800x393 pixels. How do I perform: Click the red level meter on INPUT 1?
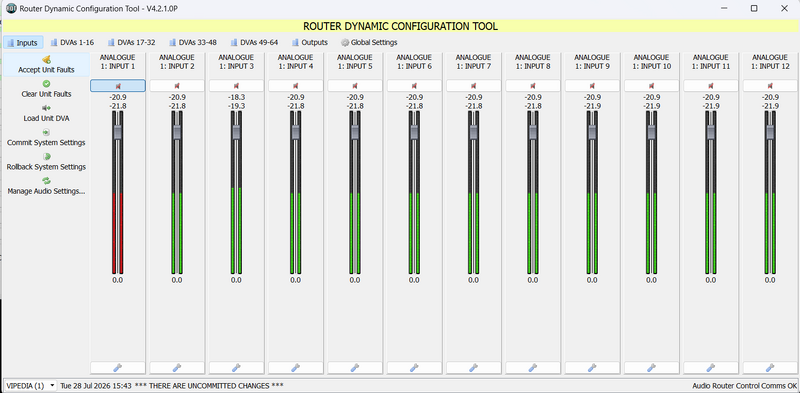pyautogui.click(x=118, y=233)
